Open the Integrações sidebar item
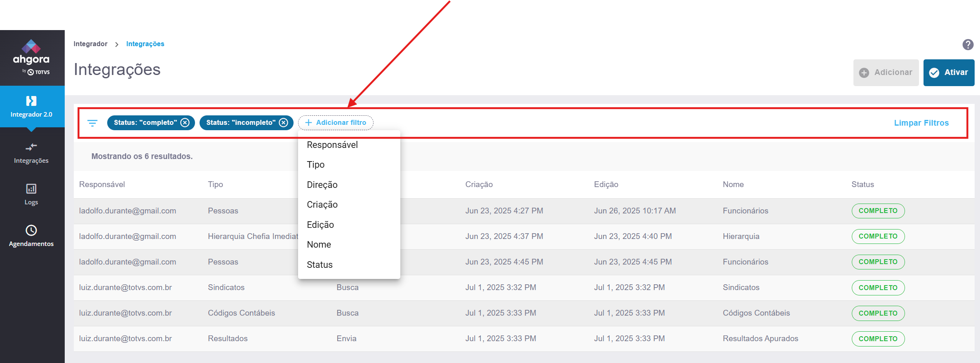This screenshot has height=363, width=980. (31, 153)
